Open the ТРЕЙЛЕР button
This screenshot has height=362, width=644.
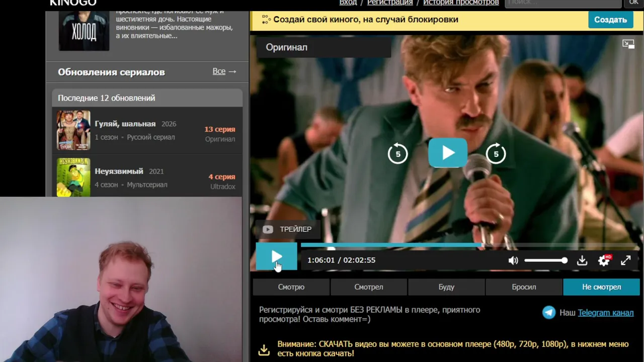[x=287, y=229]
